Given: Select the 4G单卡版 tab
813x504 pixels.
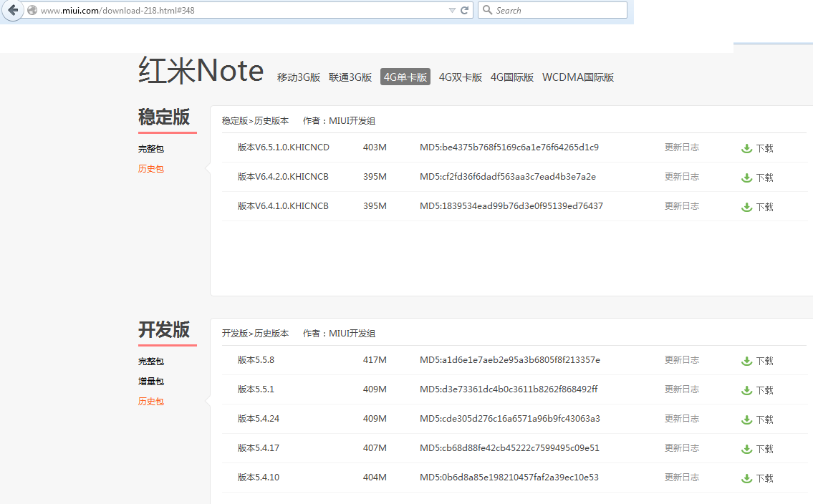Looking at the screenshot, I should [405, 77].
